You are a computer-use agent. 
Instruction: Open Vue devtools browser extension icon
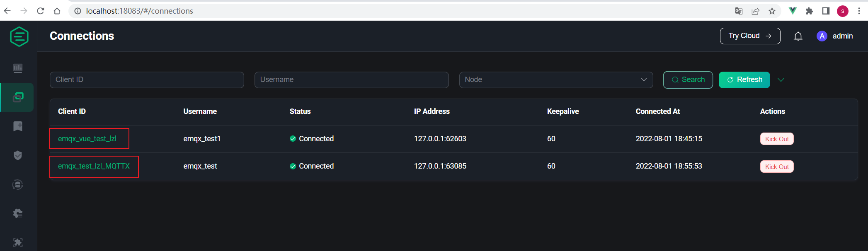(x=792, y=11)
